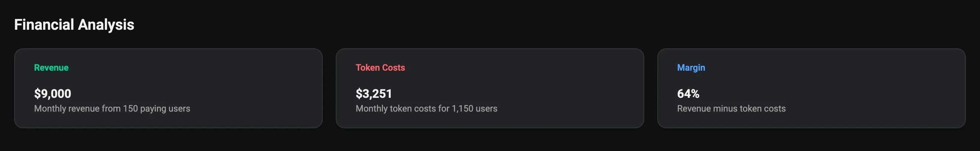Click the word "Costs" in the red label
This screenshot has width=980, height=151.
point(393,68)
